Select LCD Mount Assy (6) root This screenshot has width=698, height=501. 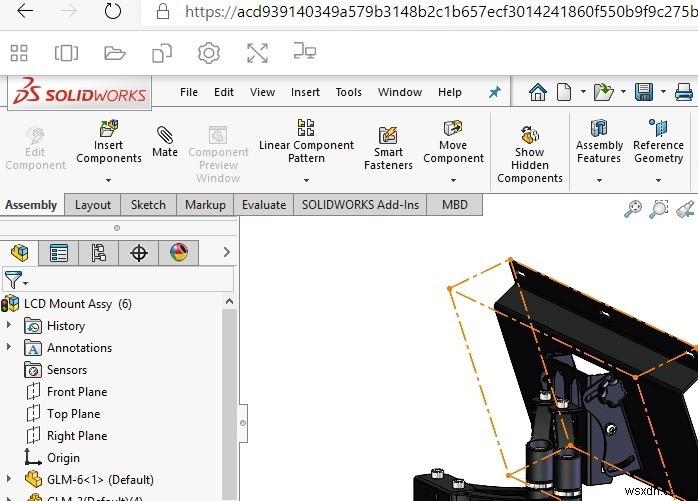point(67,304)
